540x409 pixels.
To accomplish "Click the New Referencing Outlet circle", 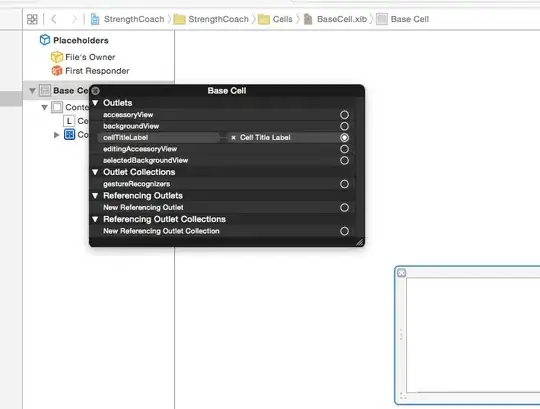I will coord(344,207).
